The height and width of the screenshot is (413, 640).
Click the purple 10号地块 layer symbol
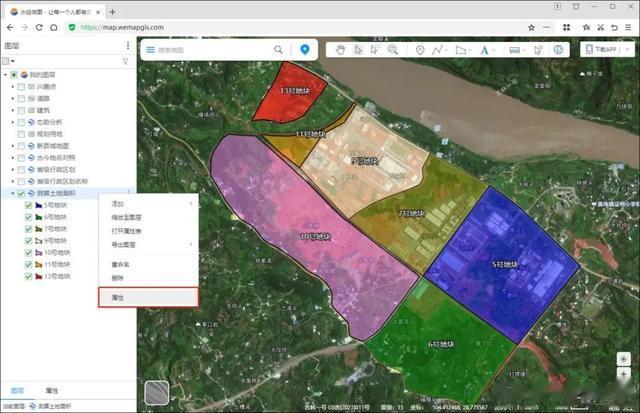click(39, 253)
